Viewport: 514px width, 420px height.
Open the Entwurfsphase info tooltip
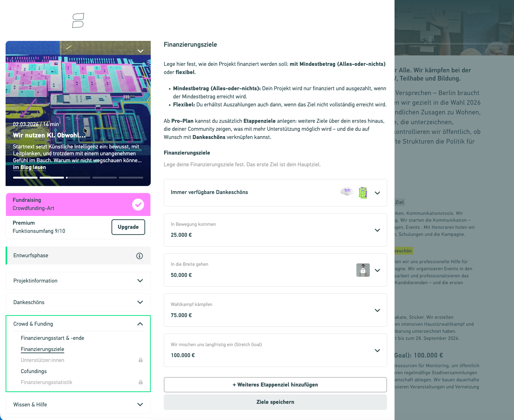click(x=140, y=256)
